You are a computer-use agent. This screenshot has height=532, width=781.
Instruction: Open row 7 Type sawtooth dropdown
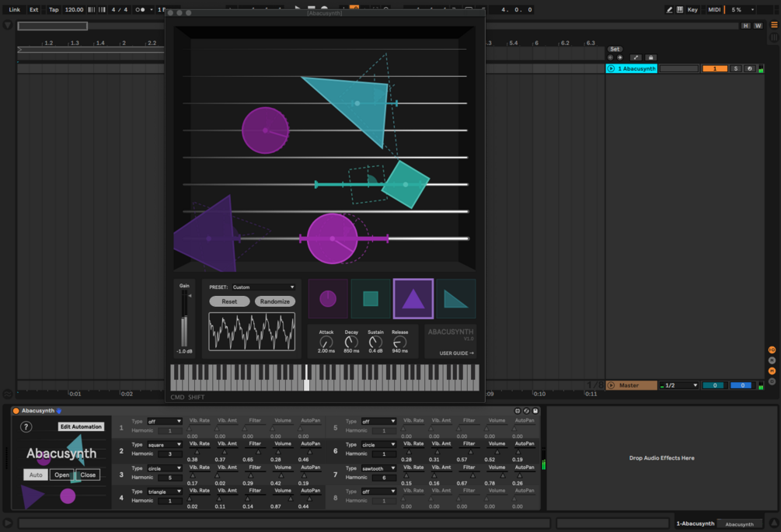(x=378, y=468)
